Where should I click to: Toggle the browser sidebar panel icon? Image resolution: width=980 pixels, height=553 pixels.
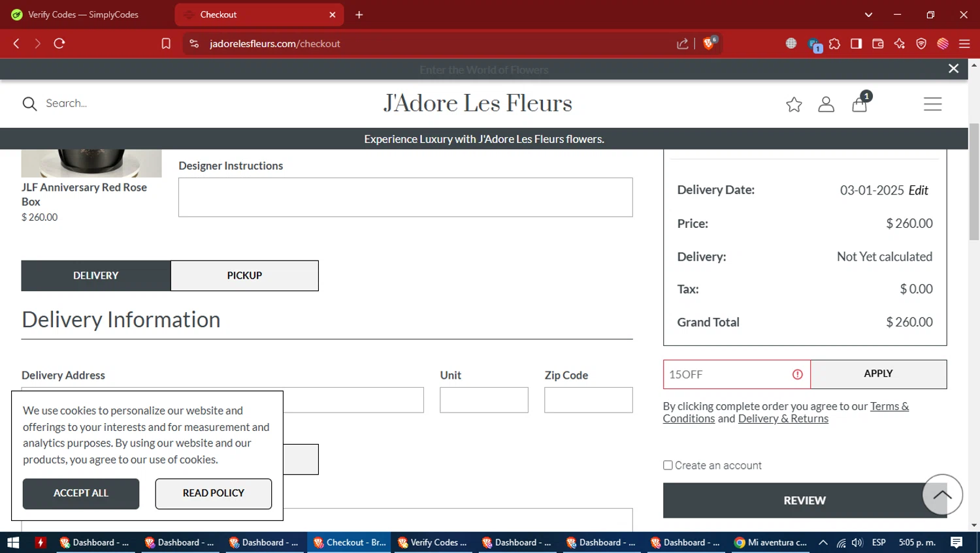point(857,44)
